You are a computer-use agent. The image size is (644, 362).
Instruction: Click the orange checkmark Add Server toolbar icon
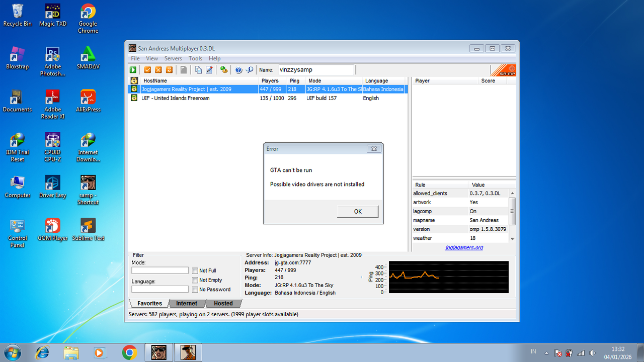tap(148, 70)
